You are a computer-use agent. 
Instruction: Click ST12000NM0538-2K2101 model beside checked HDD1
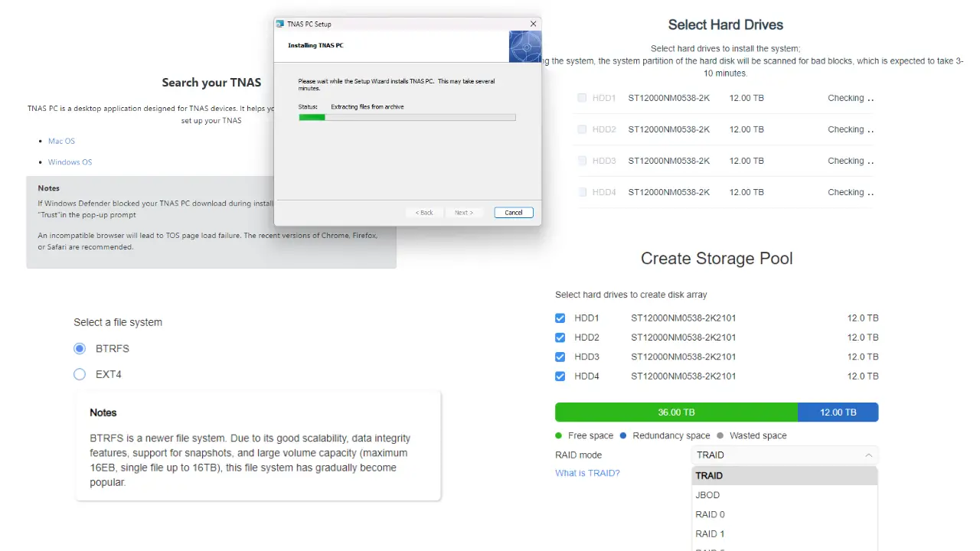(684, 318)
